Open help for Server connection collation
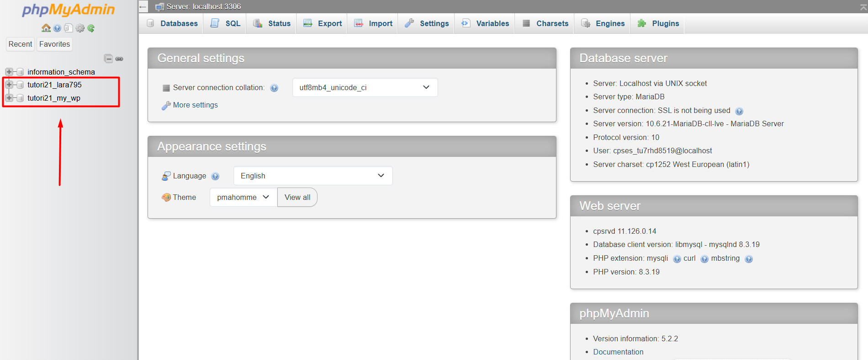 point(274,88)
